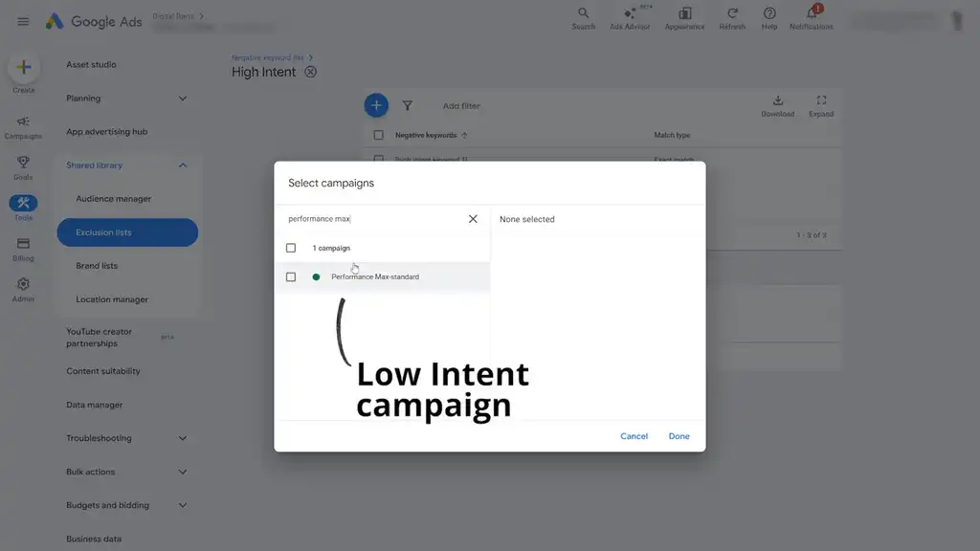Click the Refresh icon
The image size is (980, 551).
click(732, 18)
